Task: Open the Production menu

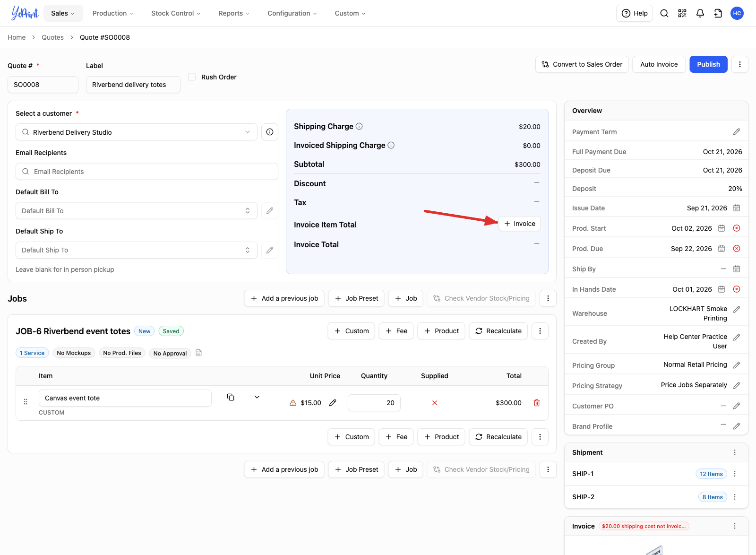Action: [113, 13]
